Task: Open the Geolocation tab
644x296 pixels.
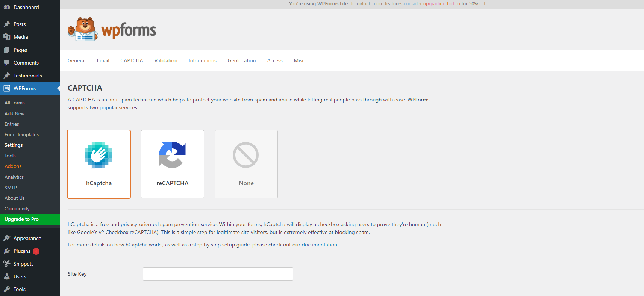Action: click(242, 60)
